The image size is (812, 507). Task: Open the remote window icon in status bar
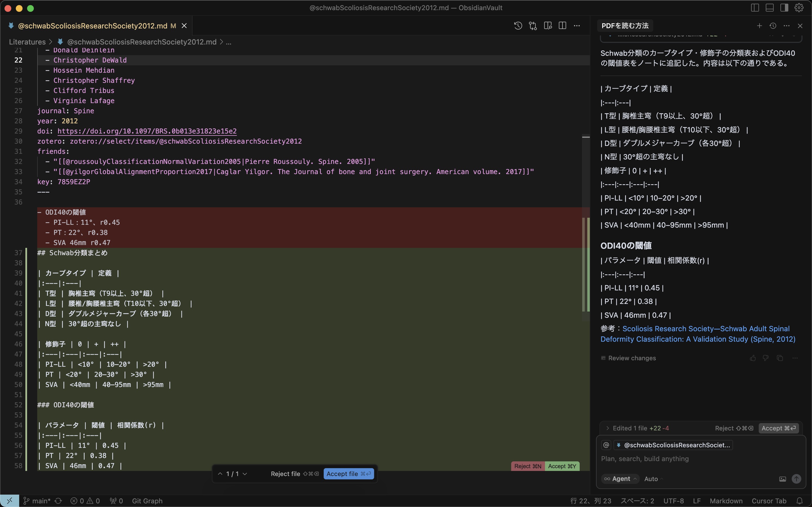point(9,500)
